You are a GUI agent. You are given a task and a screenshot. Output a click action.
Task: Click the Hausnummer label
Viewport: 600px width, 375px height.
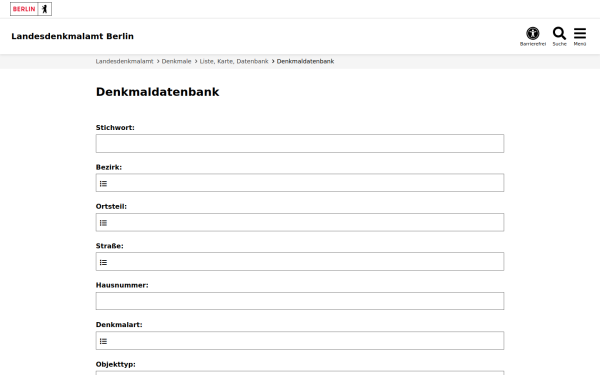click(122, 285)
